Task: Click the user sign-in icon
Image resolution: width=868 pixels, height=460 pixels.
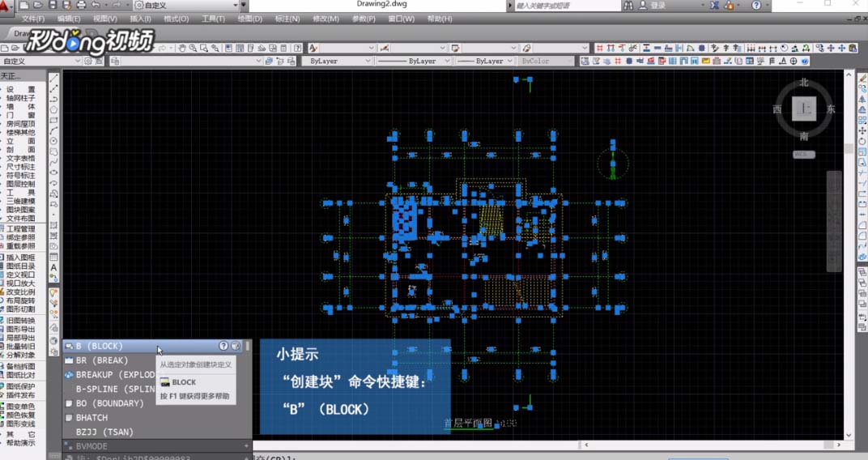Action: tap(643, 5)
